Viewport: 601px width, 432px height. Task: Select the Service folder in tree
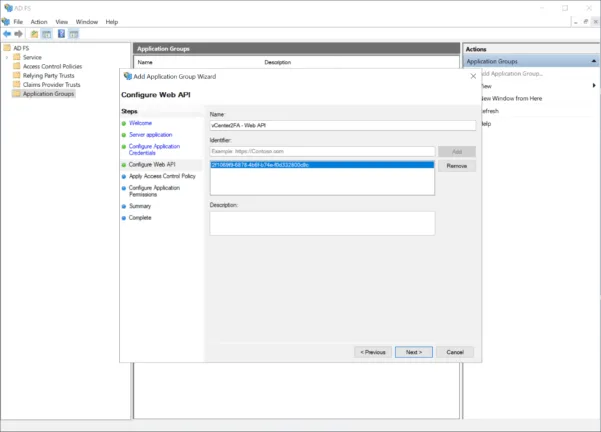32,57
